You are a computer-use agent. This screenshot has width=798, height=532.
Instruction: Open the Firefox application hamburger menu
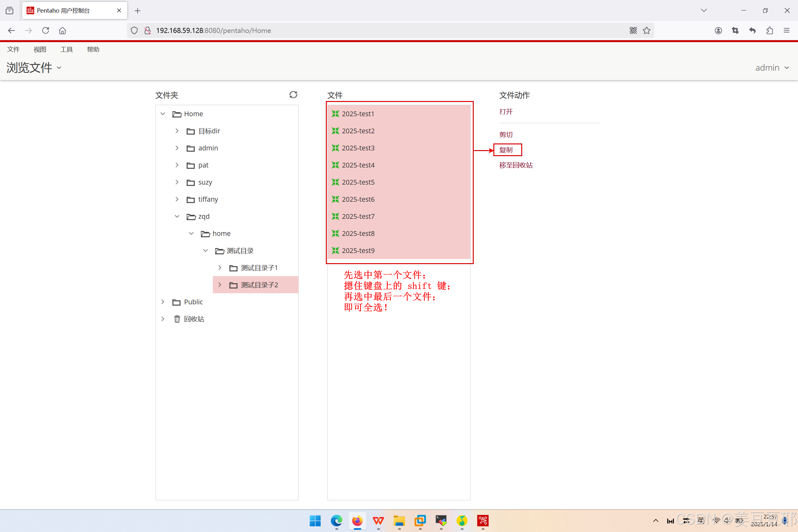point(787,30)
